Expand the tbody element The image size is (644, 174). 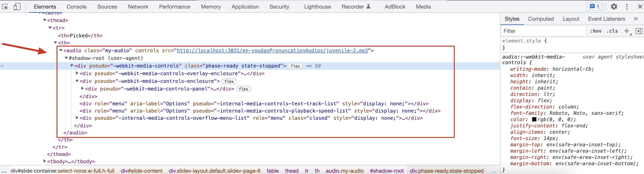pyautogui.click(x=44, y=161)
